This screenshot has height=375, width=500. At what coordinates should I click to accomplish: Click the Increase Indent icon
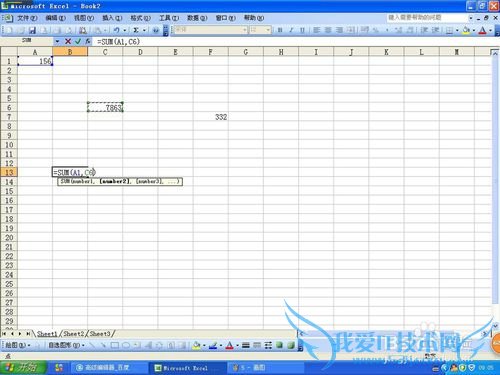(435, 30)
